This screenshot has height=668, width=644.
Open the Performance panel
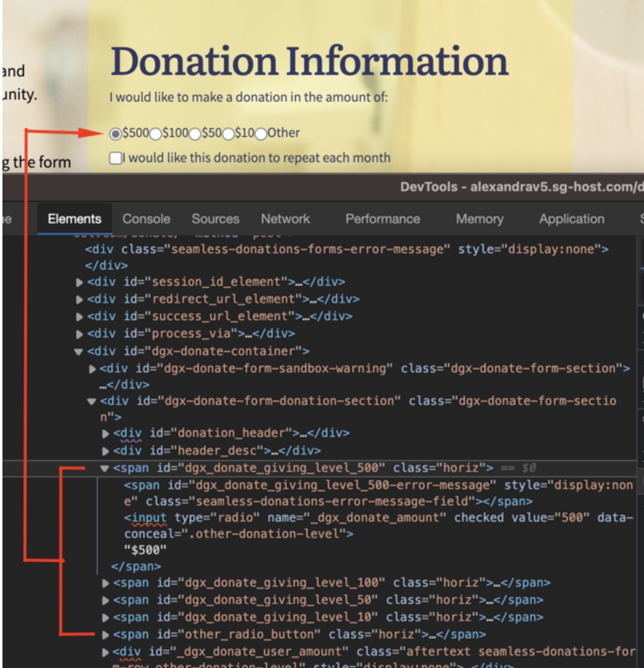point(383,219)
